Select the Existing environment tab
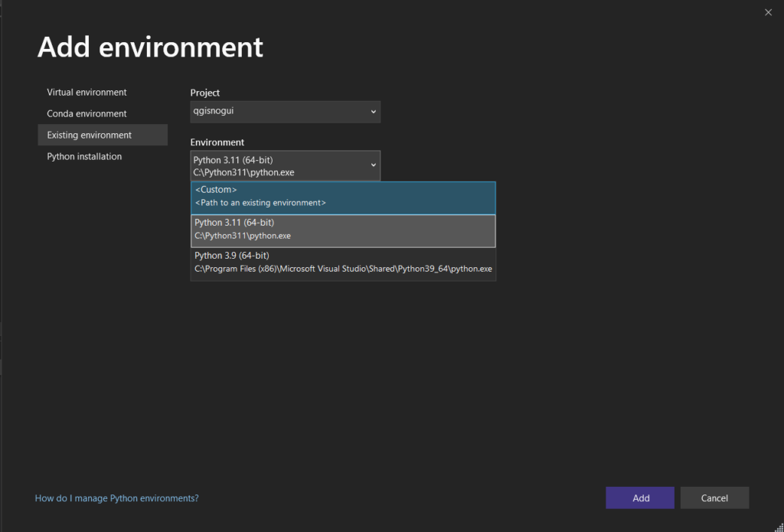The image size is (784, 532). tap(89, 135)
